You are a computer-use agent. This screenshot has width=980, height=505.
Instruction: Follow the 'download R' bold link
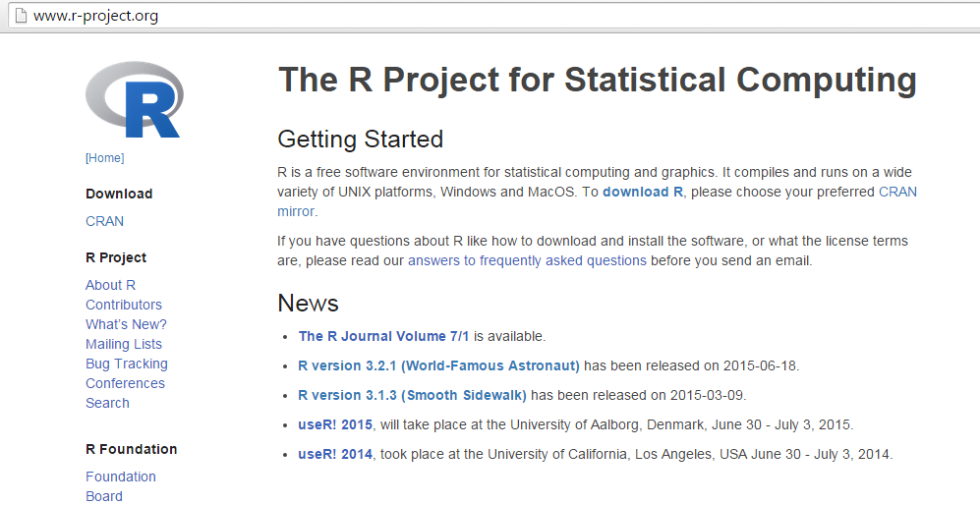coord(643,192)
